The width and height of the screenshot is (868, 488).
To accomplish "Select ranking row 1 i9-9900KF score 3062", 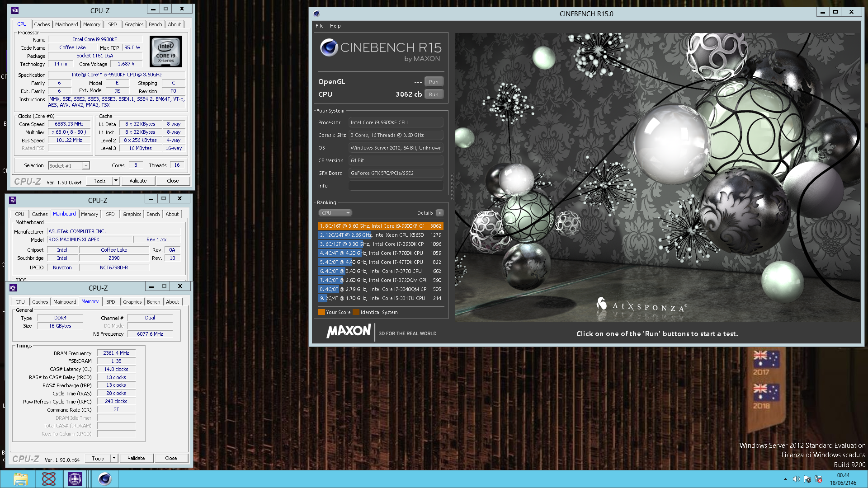I will pos(381,226).
